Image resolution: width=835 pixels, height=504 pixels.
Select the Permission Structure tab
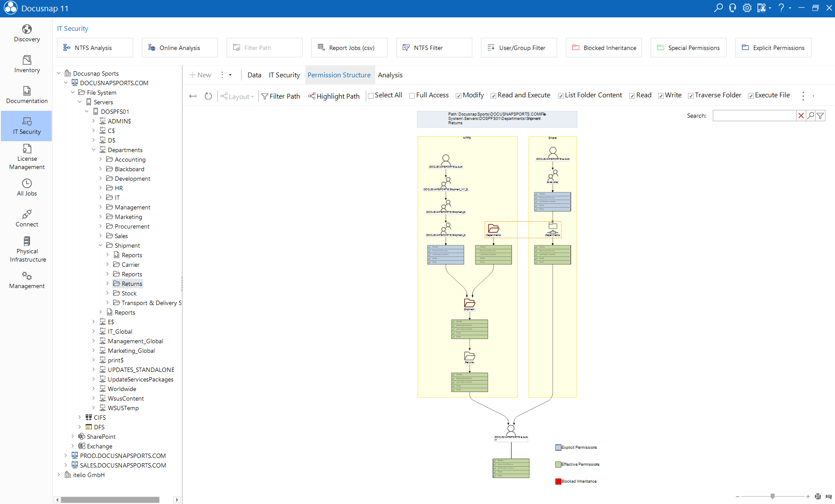pos(339,75)
